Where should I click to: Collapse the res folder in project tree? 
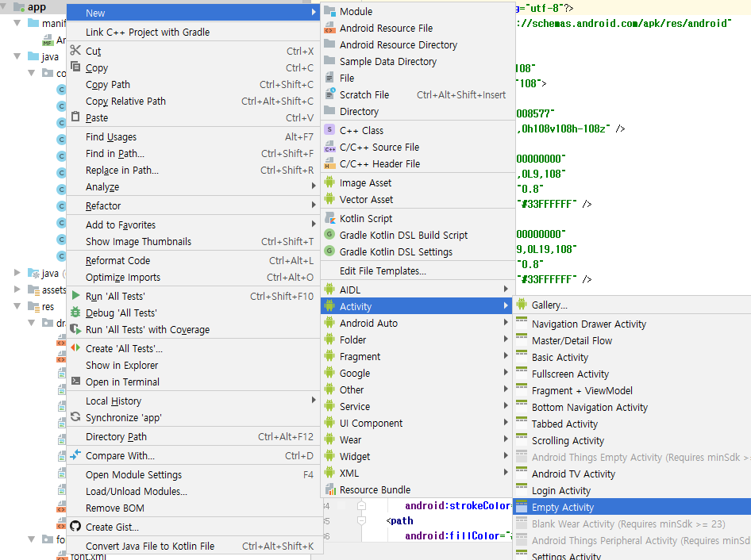(17, 306)
